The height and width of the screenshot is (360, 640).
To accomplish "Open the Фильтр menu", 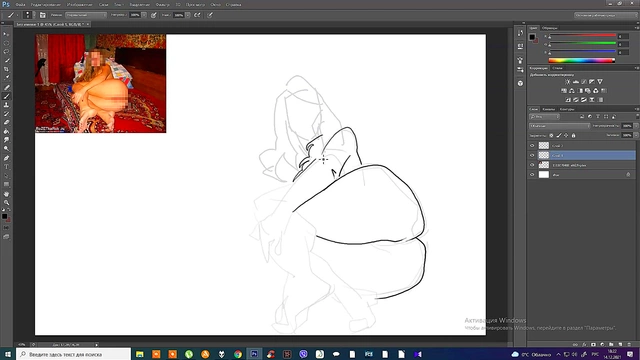I will click(x=162, y=4).
